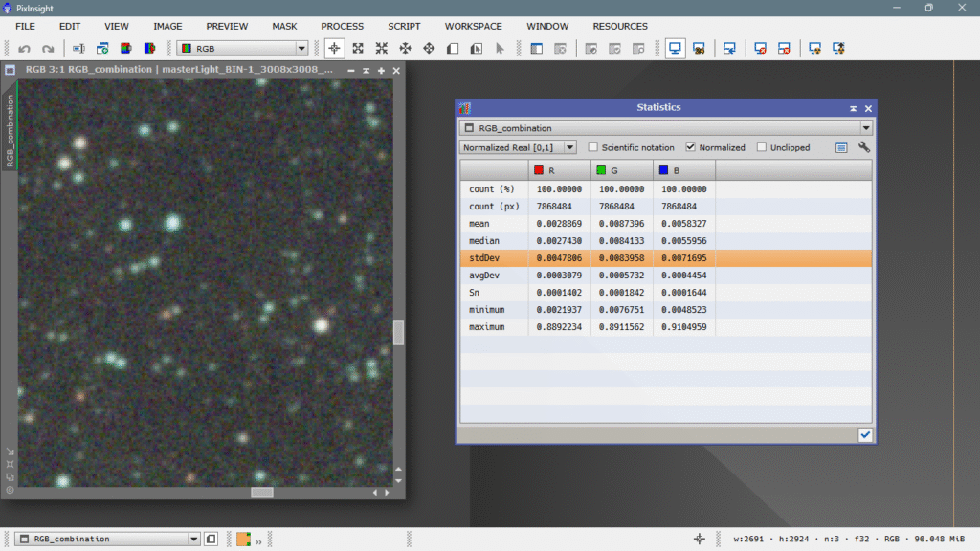Open the RESOURCES menu
980x551 pixels.
620,26
